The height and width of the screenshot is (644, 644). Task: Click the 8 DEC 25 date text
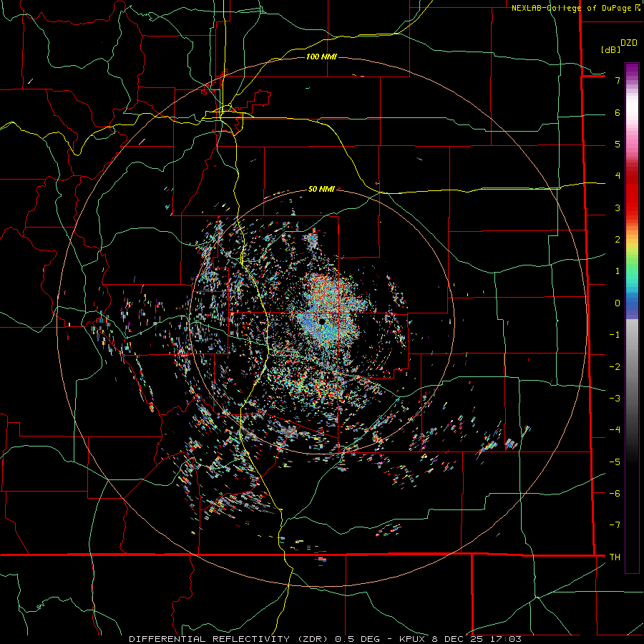(x=457, y=639)
